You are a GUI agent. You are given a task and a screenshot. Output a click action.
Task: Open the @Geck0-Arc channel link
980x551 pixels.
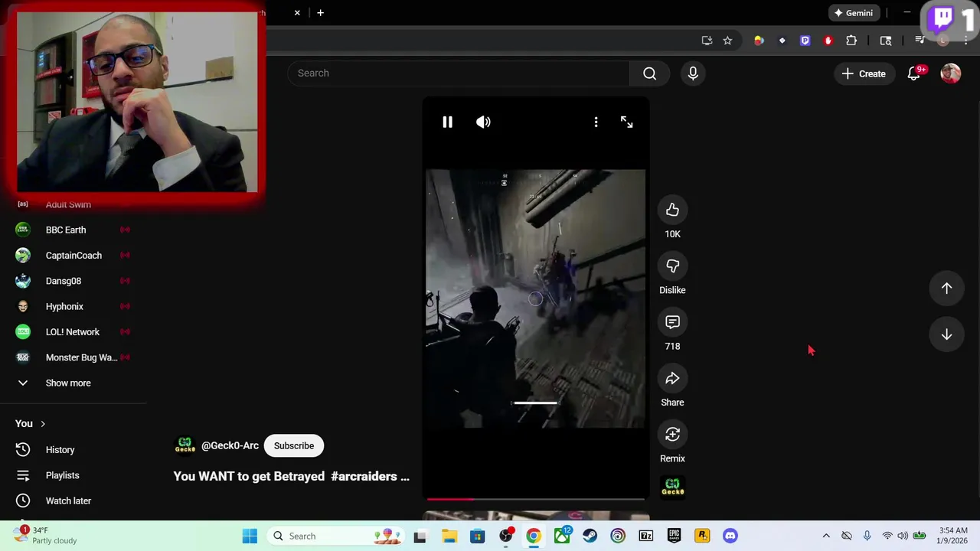(x=230, y=446)
